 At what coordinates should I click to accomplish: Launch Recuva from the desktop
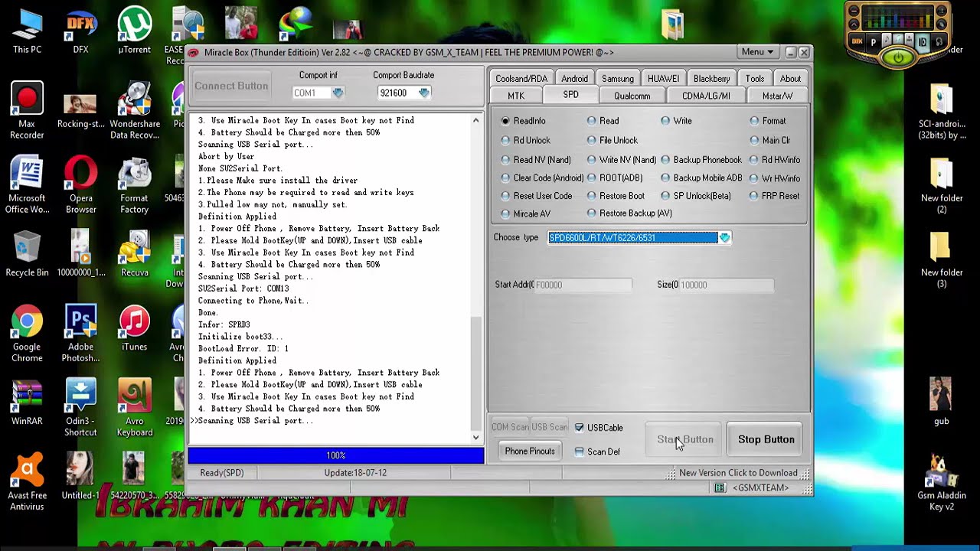point(134,254)
